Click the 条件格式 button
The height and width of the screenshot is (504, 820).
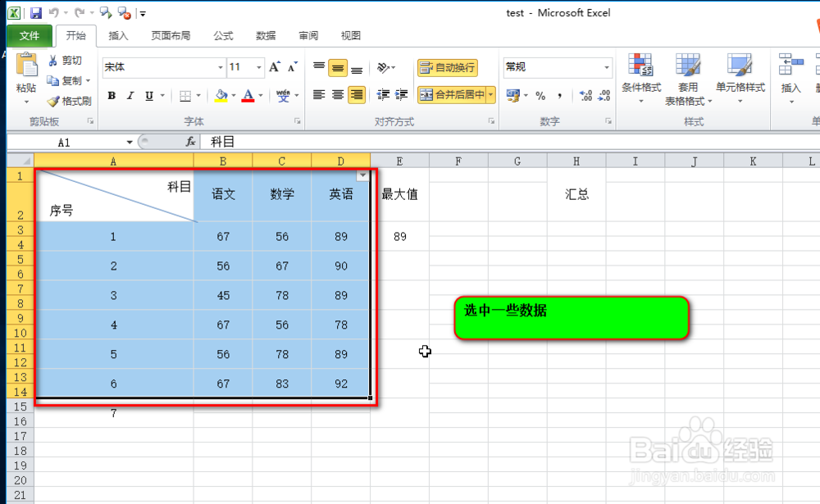tap(640, 78)
